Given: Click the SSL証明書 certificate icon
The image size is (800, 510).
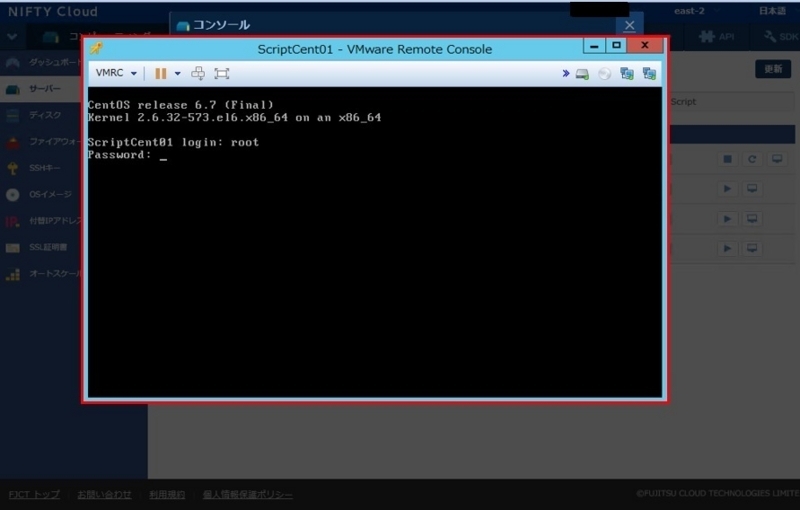Looking at the screenshot, I should pos(13,248).
